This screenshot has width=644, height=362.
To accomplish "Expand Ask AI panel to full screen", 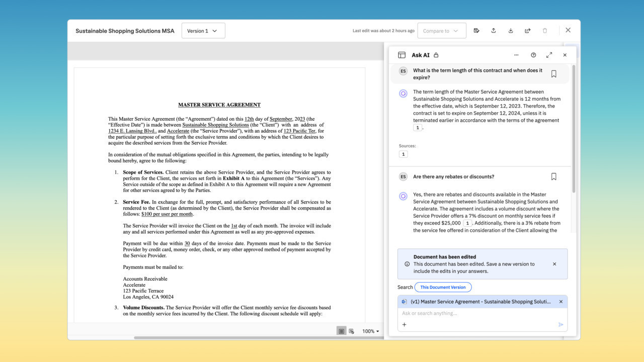I will pos(549,55).
